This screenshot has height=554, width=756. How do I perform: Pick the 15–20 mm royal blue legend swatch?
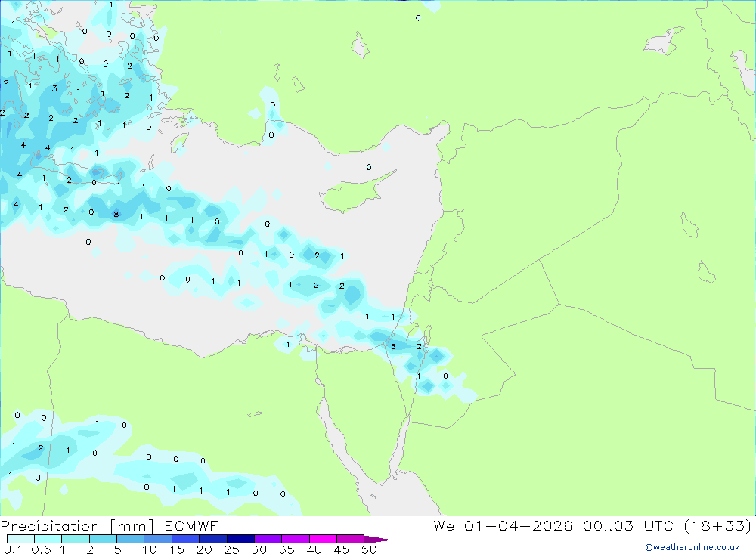click(185, 539)
